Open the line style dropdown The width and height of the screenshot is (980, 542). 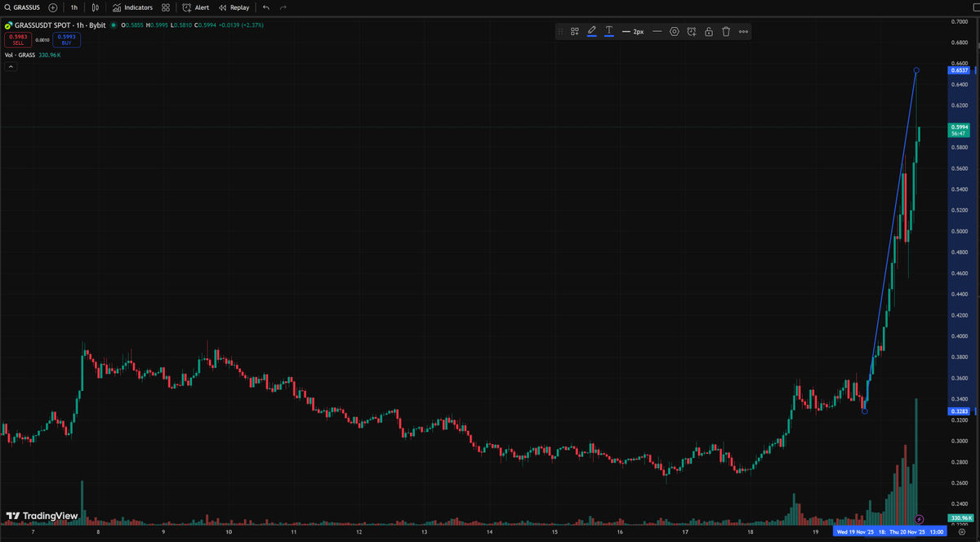click(x=657, y=32)
